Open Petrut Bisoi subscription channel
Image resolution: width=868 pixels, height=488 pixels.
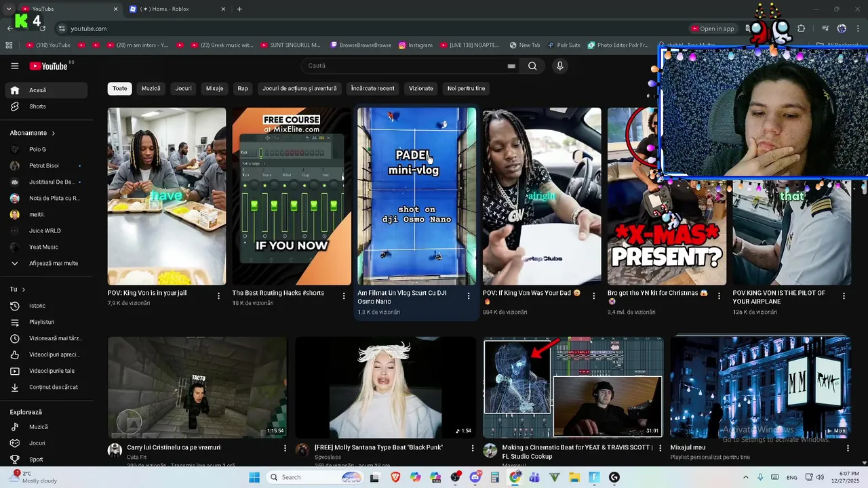point(46,165)
